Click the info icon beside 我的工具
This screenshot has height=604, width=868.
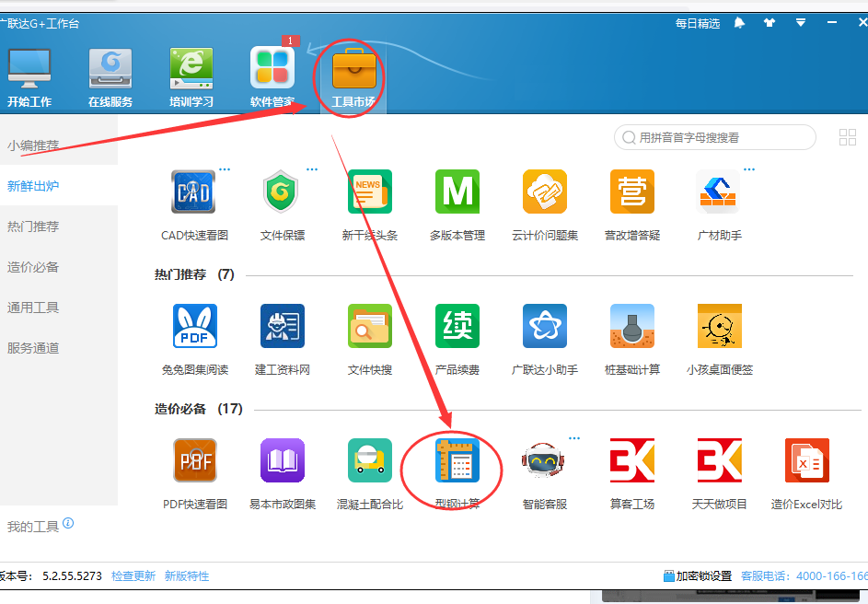point(68,523)
